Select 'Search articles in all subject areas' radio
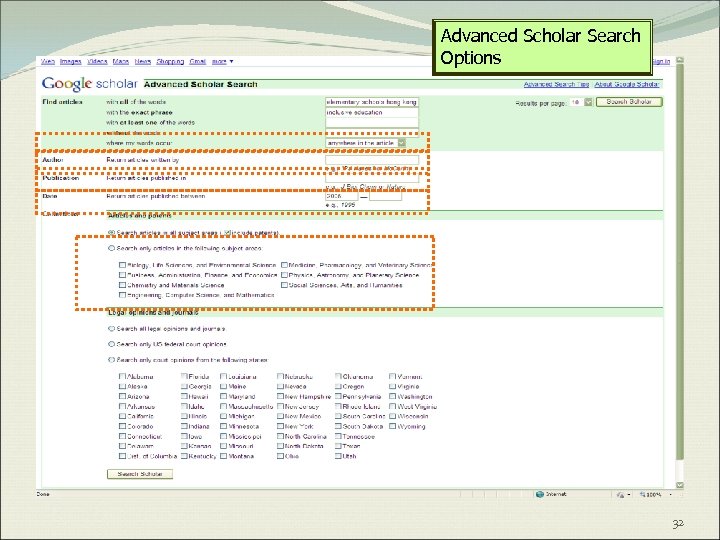 click(x=111, y=233)
